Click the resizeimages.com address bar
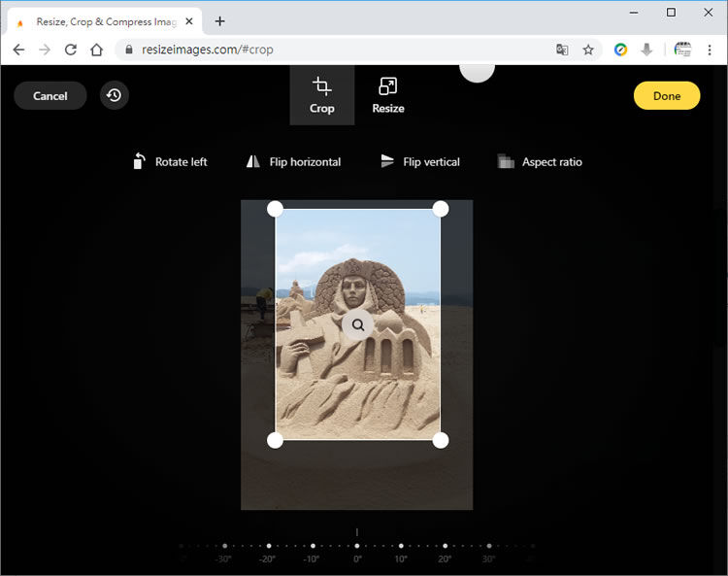This screenshot has height=576, width=728. point(330,50)
